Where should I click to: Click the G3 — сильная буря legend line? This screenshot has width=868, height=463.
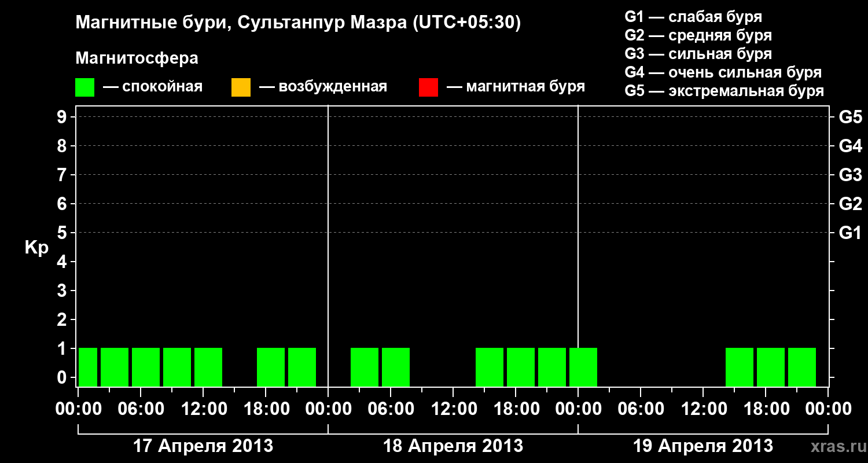(698, 54)
